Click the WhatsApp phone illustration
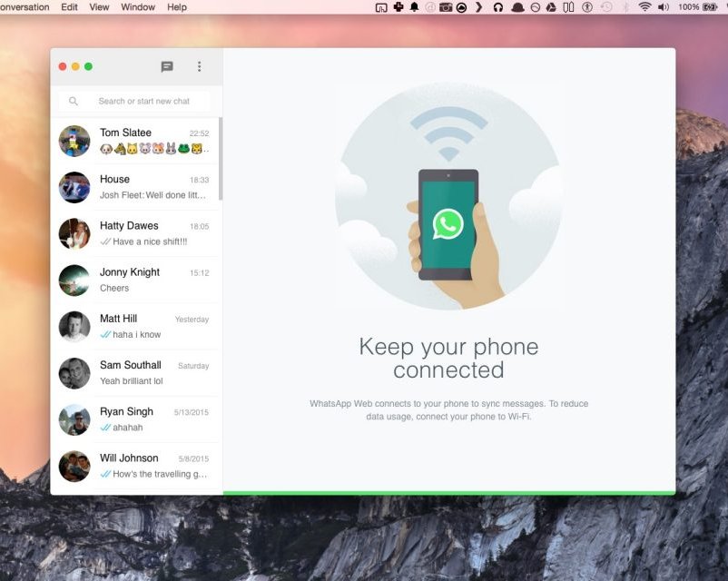Image resolution: width=728 pixels, height=581 pixels. tap(448, 195)
